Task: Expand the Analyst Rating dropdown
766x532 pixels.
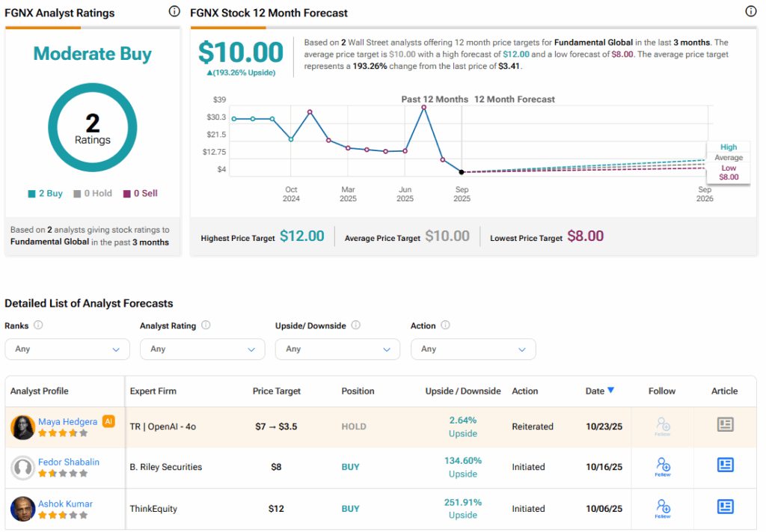Action: point(202,349)
